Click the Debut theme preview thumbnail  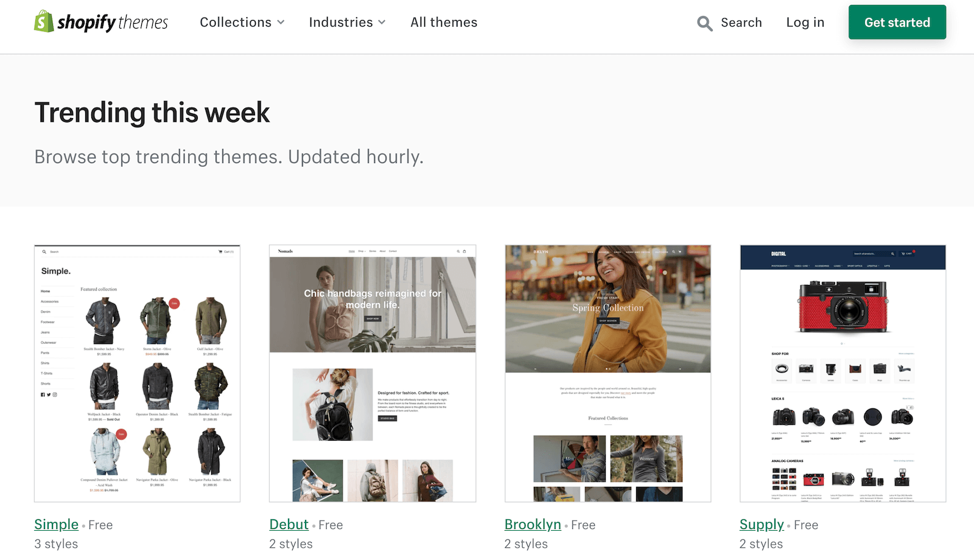pyautogui.click(x=372, y=373)
